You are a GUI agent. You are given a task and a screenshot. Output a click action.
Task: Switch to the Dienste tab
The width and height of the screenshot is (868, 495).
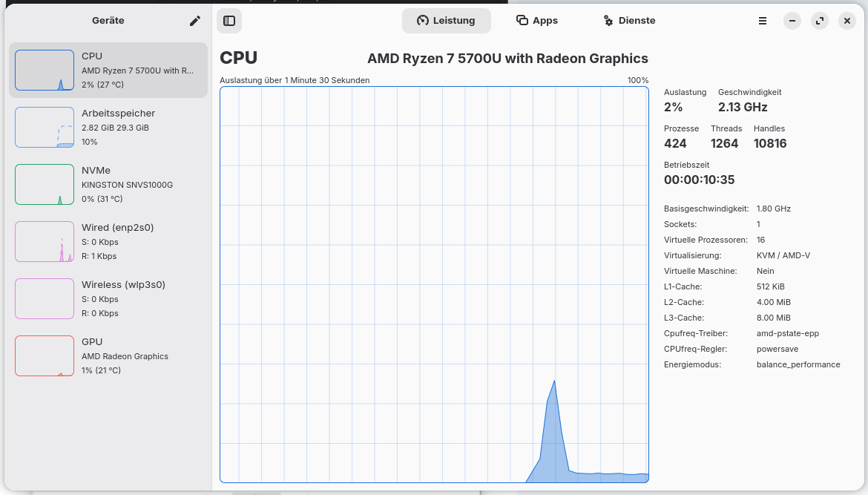629,21
